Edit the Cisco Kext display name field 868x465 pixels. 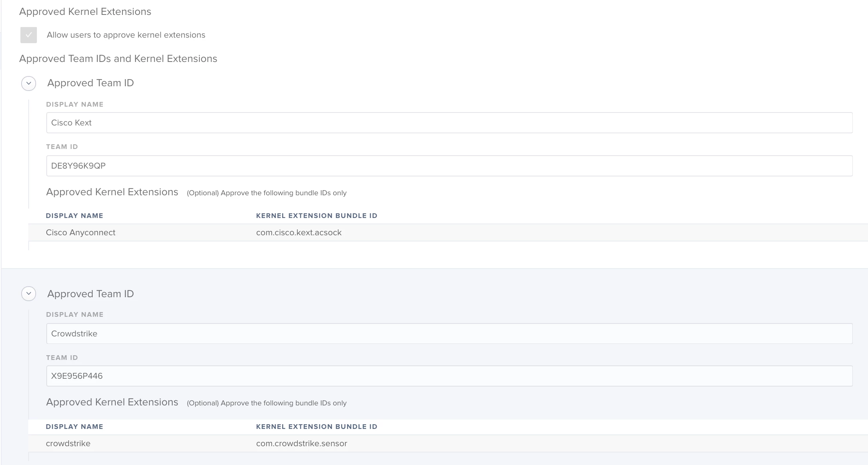click(x=449, y=123)
